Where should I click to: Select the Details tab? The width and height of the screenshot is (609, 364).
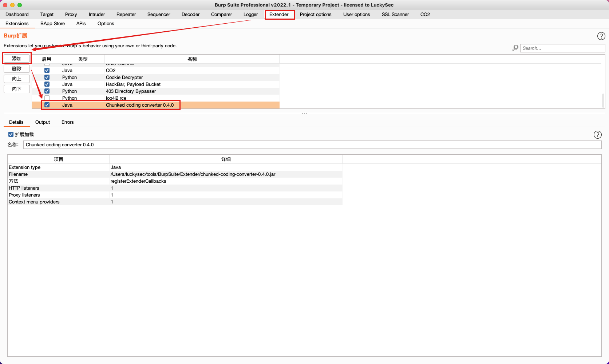pos(16,122)
